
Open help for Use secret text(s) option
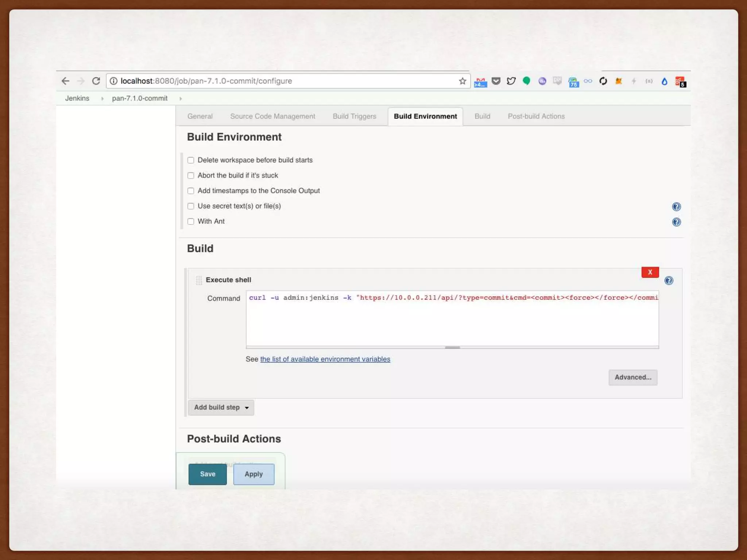click(676, 207)
